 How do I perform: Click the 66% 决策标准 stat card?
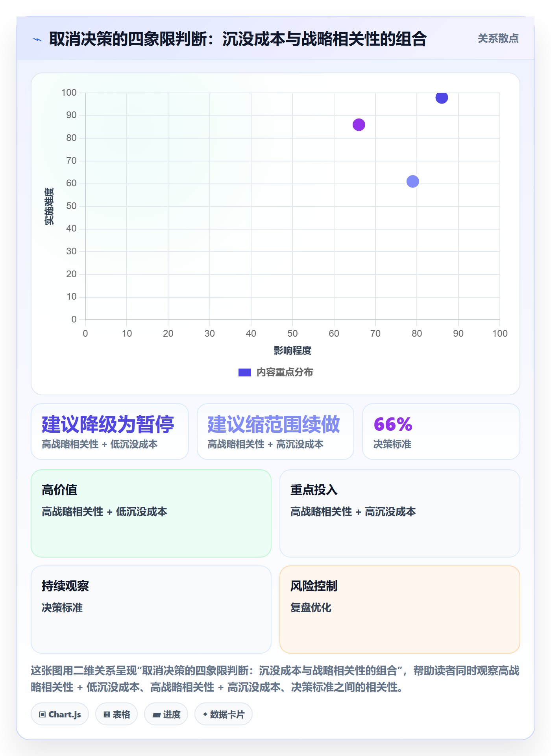pos(441,432)
